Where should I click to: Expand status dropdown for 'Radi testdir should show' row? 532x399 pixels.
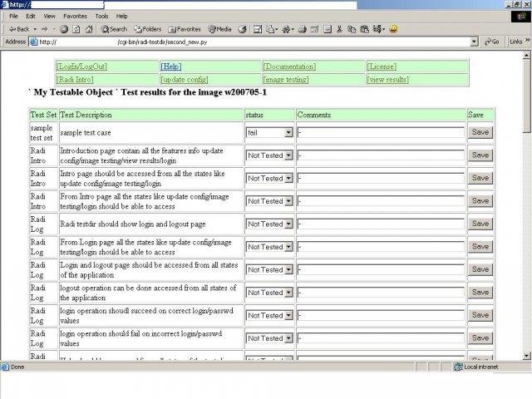point(288,224)
